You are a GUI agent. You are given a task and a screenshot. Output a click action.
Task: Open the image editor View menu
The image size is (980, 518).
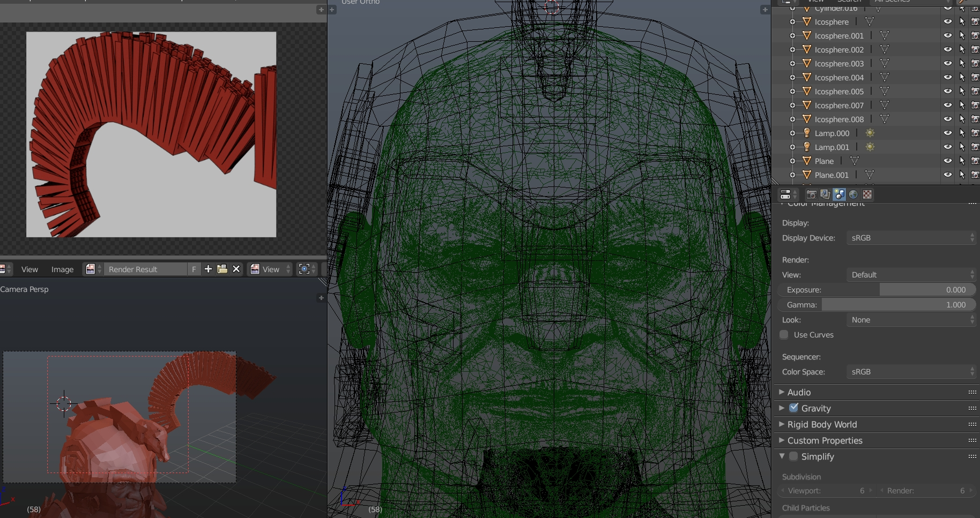(29, 269)
